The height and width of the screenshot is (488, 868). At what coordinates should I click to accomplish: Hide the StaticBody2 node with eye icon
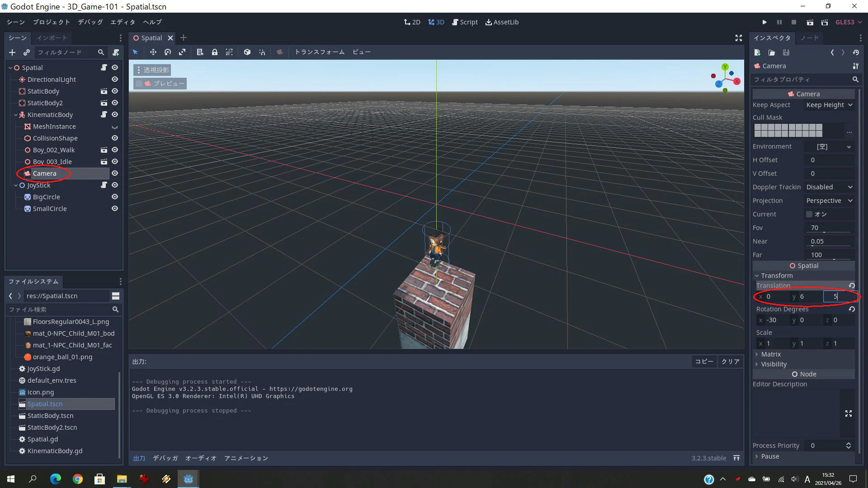(x=115, y=103)
